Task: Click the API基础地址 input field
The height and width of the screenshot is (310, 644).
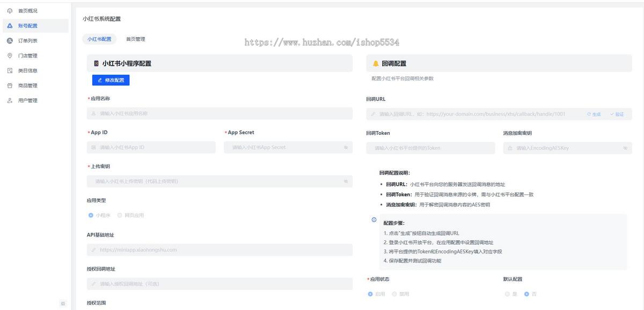Action: pyautogui.click(x=219, y=250)
